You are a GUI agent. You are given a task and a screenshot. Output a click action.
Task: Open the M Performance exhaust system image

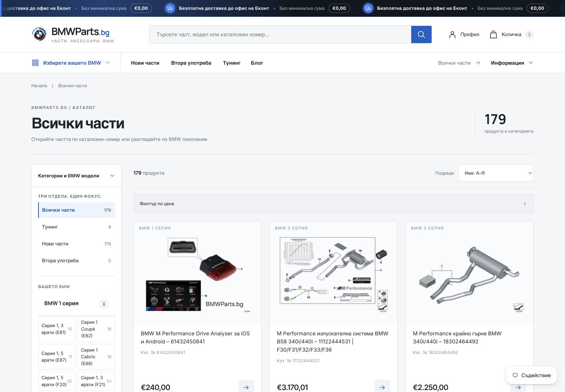point(334,274)
